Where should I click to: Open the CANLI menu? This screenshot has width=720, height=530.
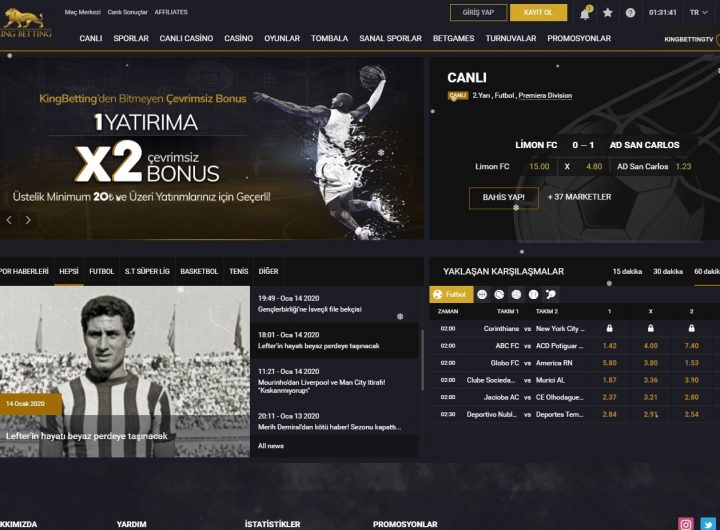coord(90,39)
